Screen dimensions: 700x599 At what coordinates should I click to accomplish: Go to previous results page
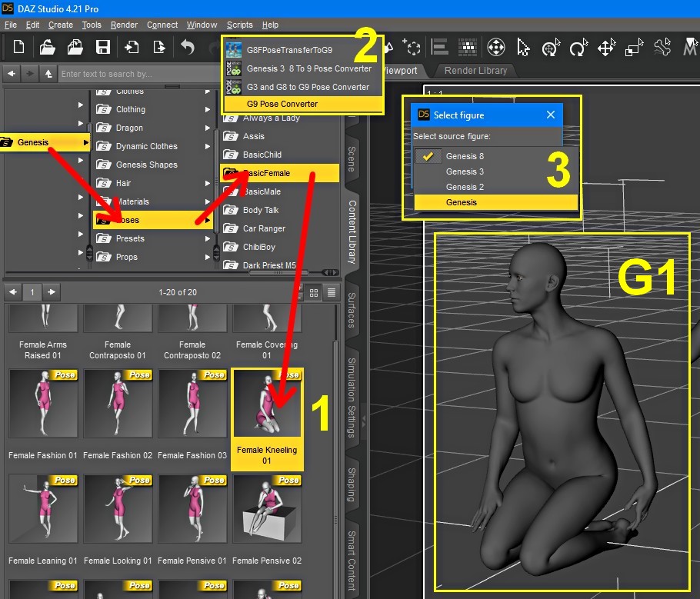click(13, 292)
